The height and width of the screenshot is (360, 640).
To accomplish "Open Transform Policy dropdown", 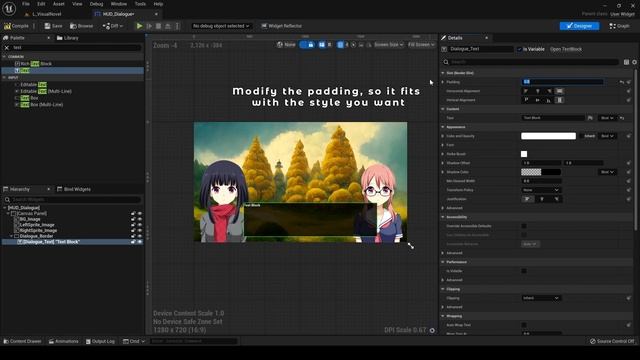I will coord(541,190).
